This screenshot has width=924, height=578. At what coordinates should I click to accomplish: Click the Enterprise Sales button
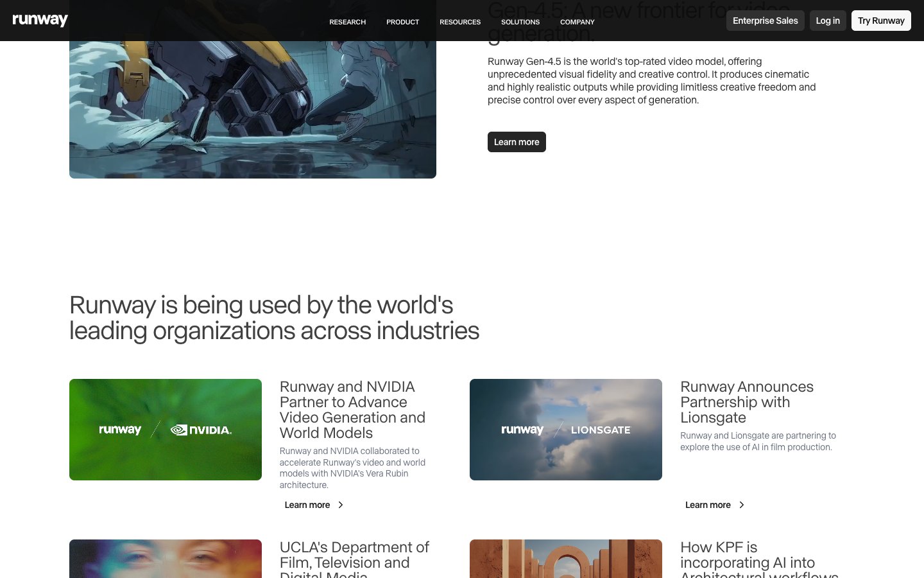tap(765, 21)
